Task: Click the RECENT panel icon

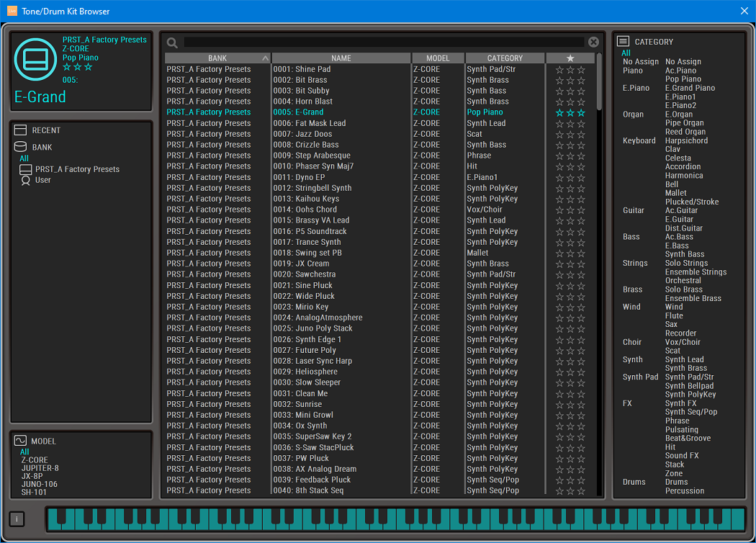Action: coord(20,130)
